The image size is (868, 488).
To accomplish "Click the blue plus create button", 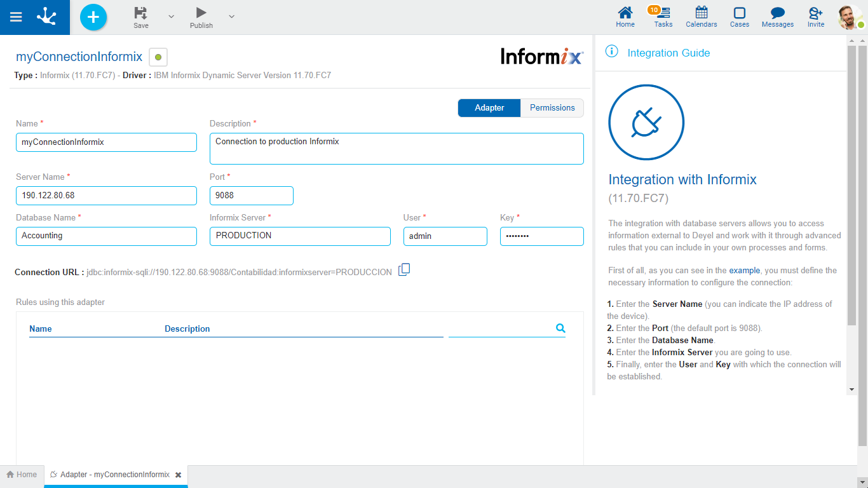I will tap(93, 17).
